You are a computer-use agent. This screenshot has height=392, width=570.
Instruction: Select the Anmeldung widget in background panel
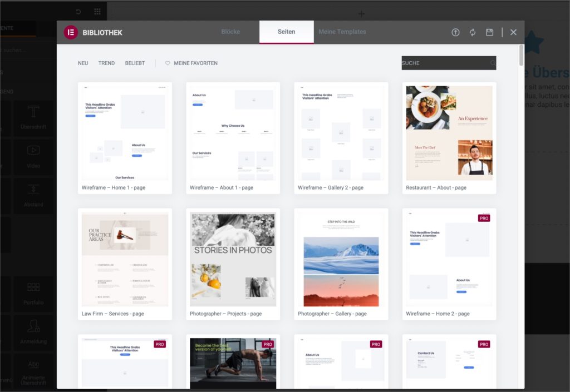[x=33, y=332]
